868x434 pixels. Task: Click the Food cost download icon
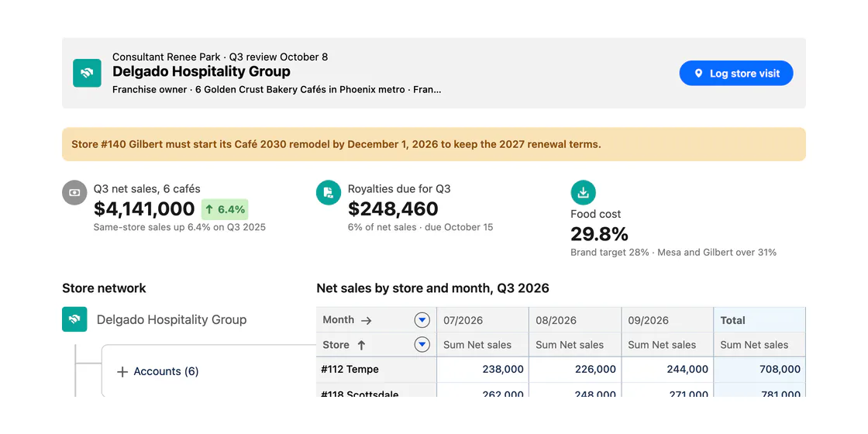pos(583,193)
